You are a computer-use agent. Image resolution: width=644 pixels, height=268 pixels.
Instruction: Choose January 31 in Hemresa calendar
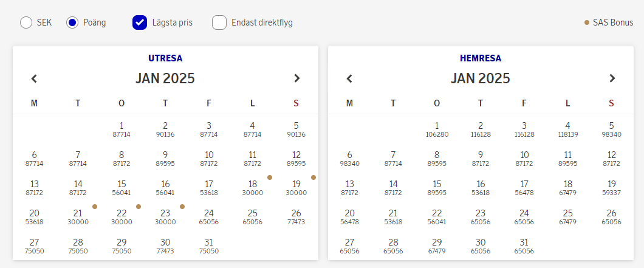(524, 246)
